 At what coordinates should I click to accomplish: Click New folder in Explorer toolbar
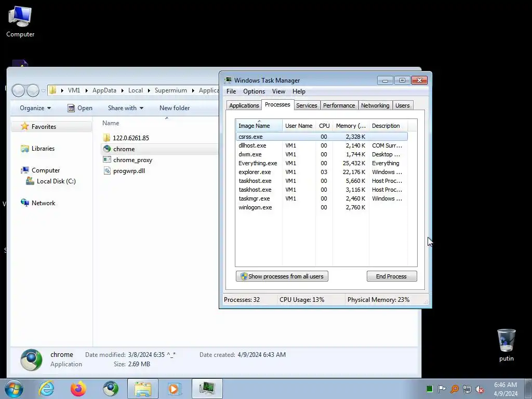click(x=175, y=108)
